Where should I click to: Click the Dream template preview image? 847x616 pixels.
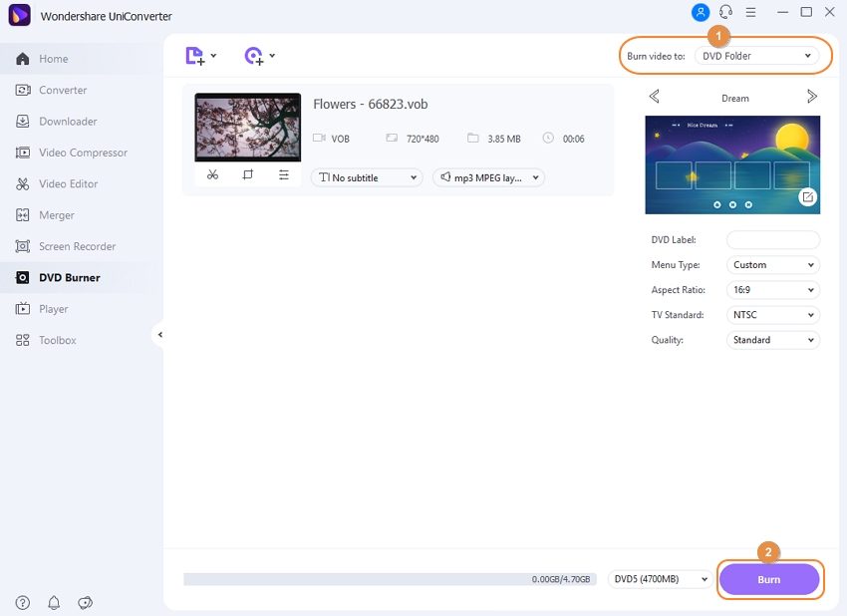point(732,164)
